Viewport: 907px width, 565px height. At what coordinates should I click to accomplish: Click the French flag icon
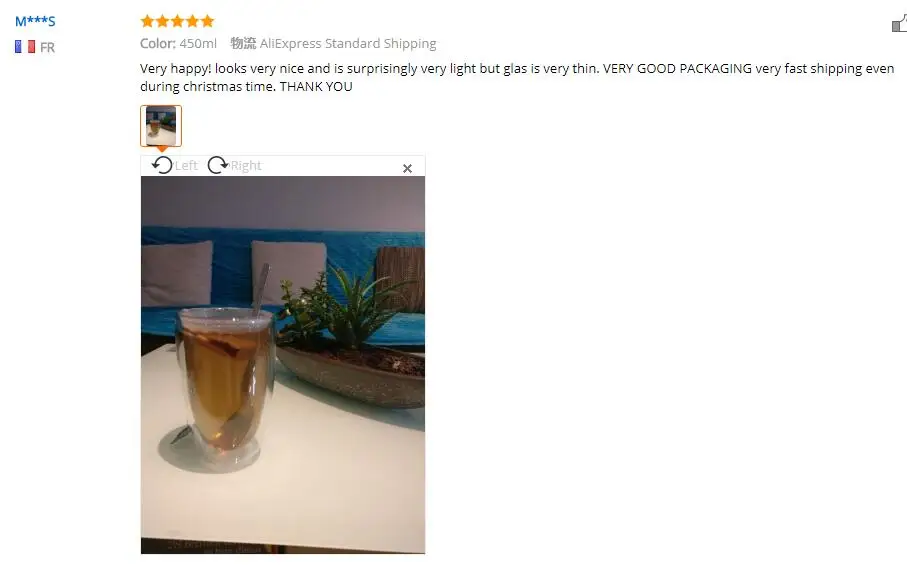pyautogui.click(x=25, y=47)
